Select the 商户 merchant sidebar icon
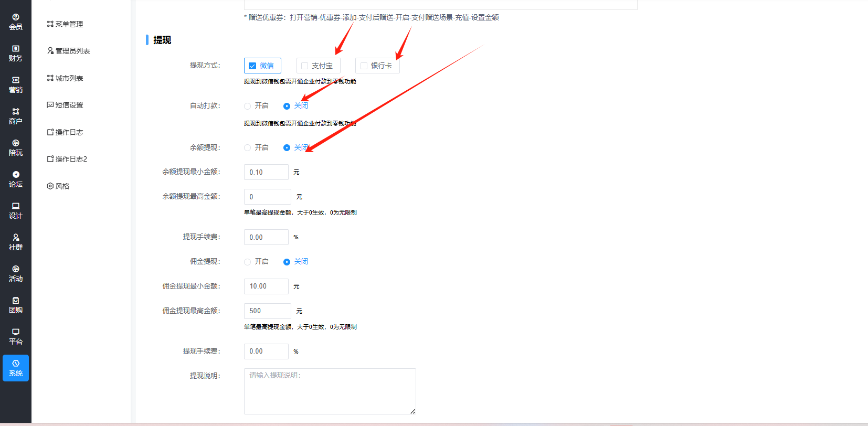Screen dimensions: 868x426 click(16, 116)
